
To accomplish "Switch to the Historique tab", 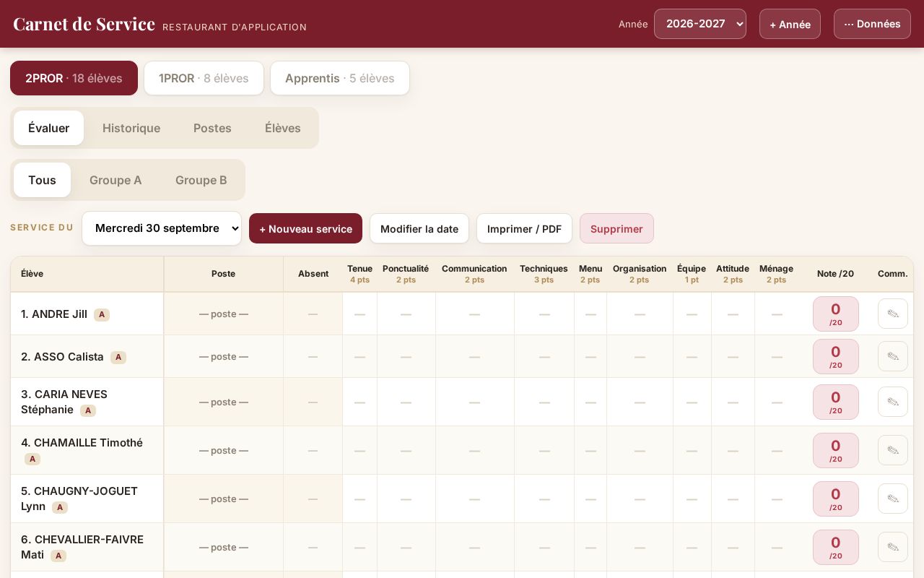I will (131, 128).
